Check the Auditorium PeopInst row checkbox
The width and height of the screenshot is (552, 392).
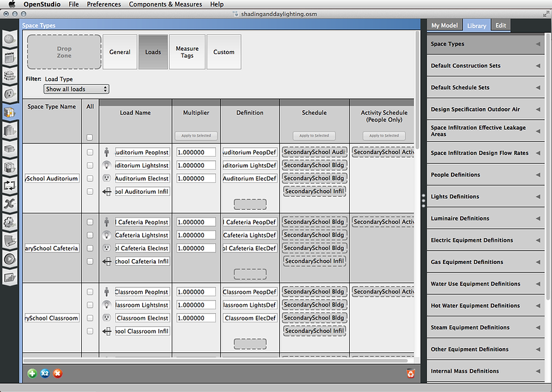point(90,152)
